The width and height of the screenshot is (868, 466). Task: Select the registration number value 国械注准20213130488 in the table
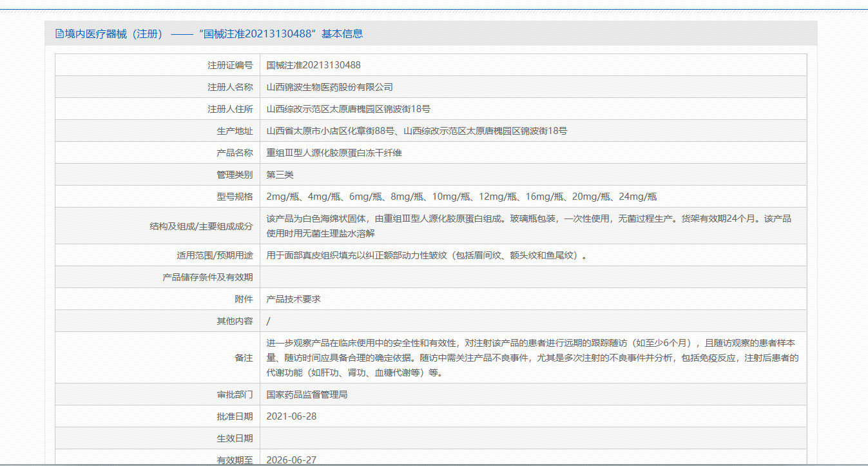point(313,65)
